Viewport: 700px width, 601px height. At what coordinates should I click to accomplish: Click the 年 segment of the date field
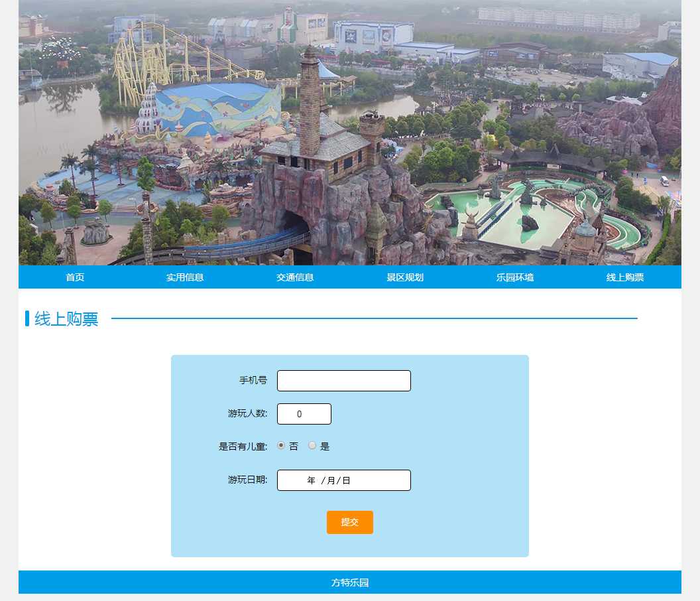click(x=312, y=480)
